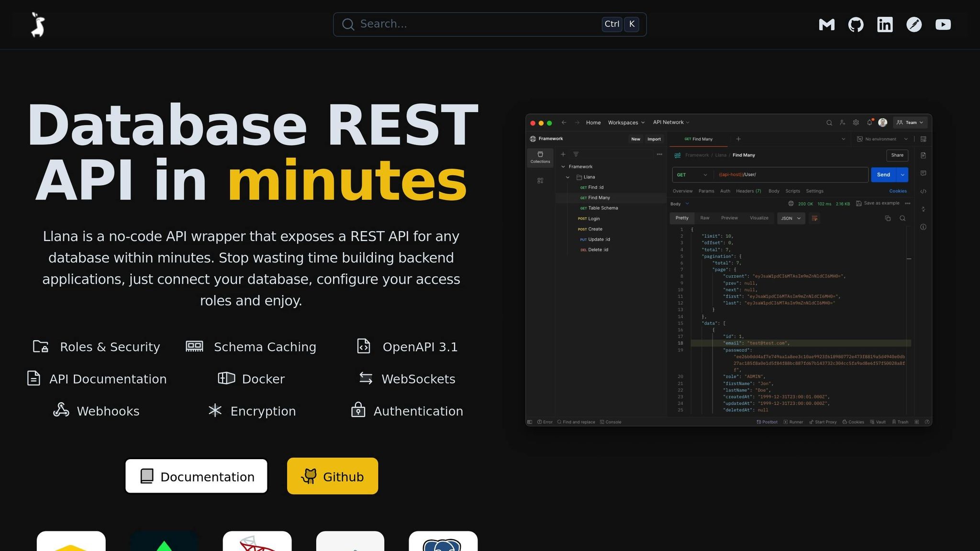Click the Encryption asterisk icon
The image size is (980, 551).
pos(215,410)
